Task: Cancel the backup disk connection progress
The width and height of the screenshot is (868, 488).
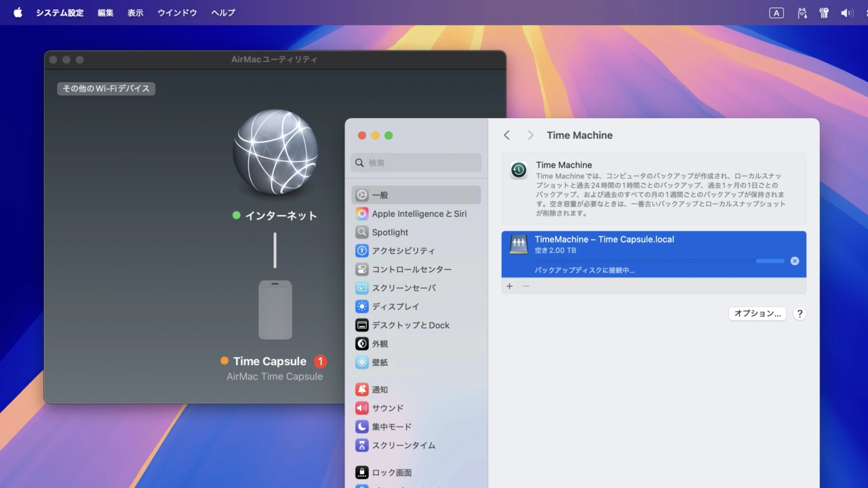Action: 794,261
